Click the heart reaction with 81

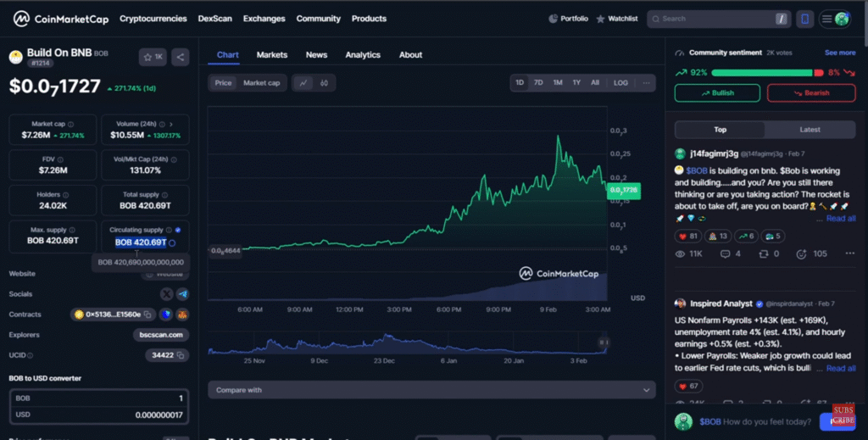(x=688, y=237)
